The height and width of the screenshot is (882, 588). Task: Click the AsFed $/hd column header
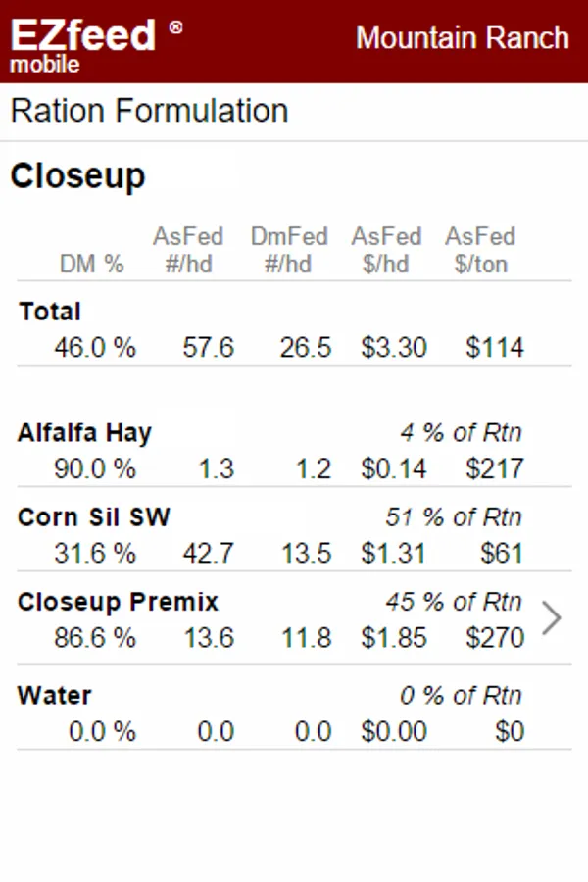386,250
